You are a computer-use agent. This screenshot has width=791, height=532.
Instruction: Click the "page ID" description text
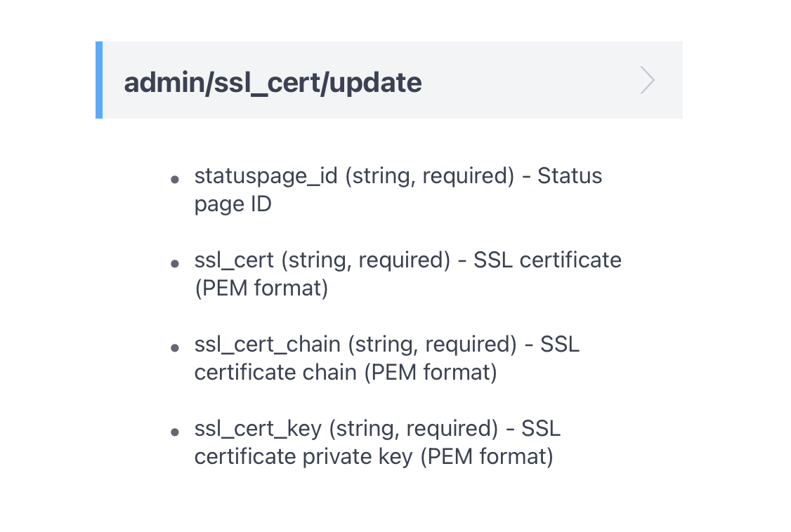pyautogui.click(x=233, y=204)
